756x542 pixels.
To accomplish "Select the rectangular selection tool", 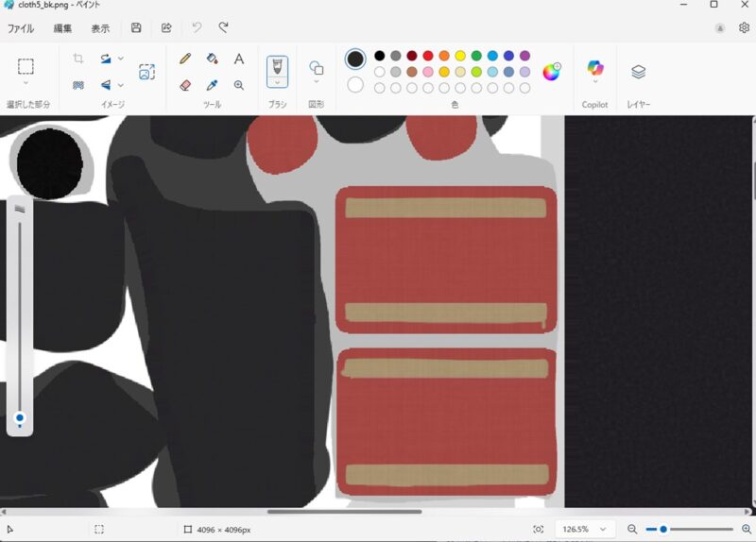I will pos(26,66).
